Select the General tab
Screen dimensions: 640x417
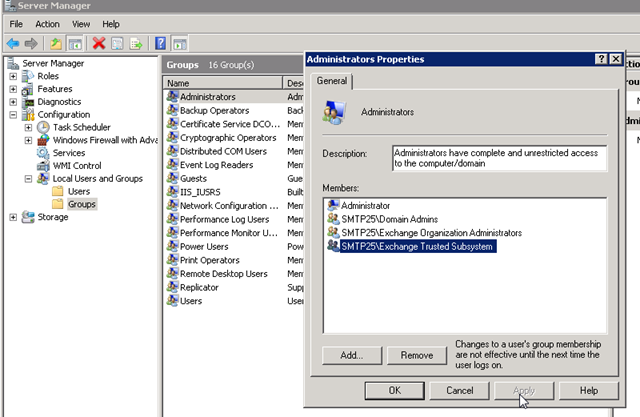coord(332,81)
